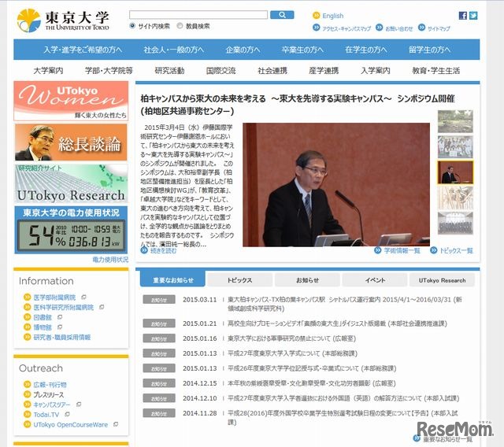Open the 研究者・職員採用情報 link
Image resolution: width=504 pixels, height=447 pixels.
61,337
